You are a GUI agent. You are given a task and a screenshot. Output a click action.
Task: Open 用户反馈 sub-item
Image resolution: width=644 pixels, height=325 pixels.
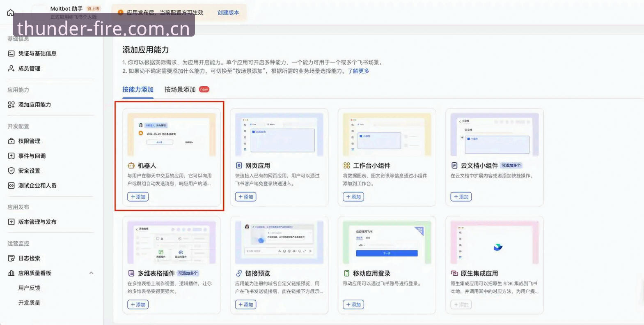click(29, 288)
